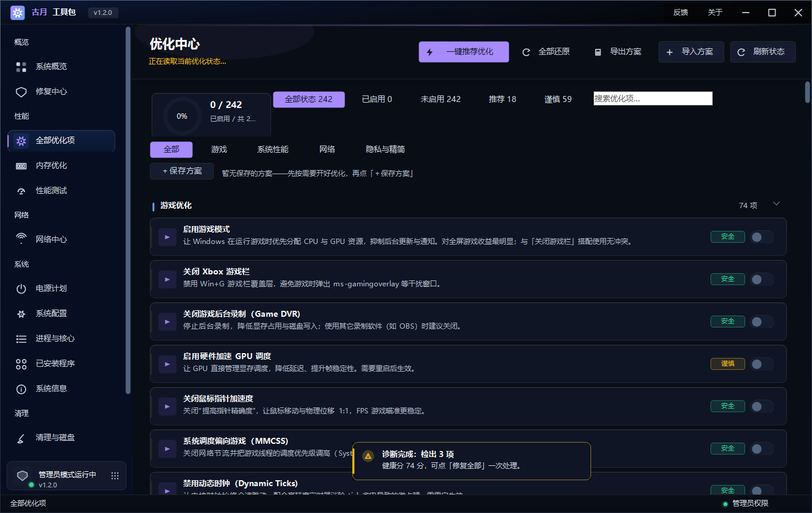
Task: Click the warning icon in 诊断完成 notification
Action: 368,456
